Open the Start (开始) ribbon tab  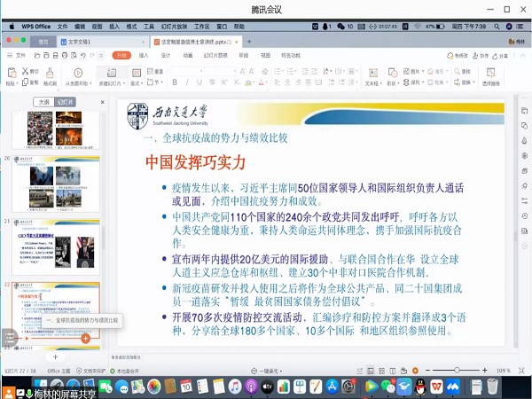click(121, 55)
